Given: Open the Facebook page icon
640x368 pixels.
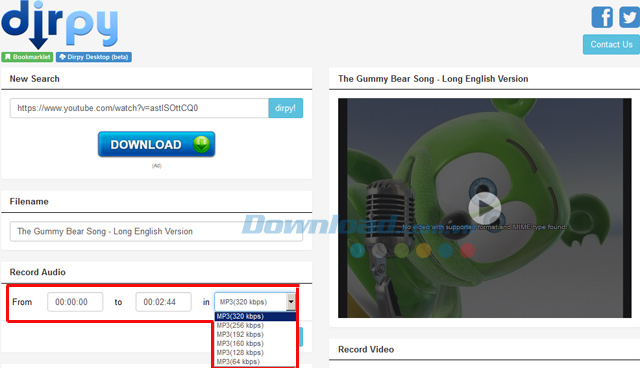Looking at the screenshot, I should pos(602,17).
